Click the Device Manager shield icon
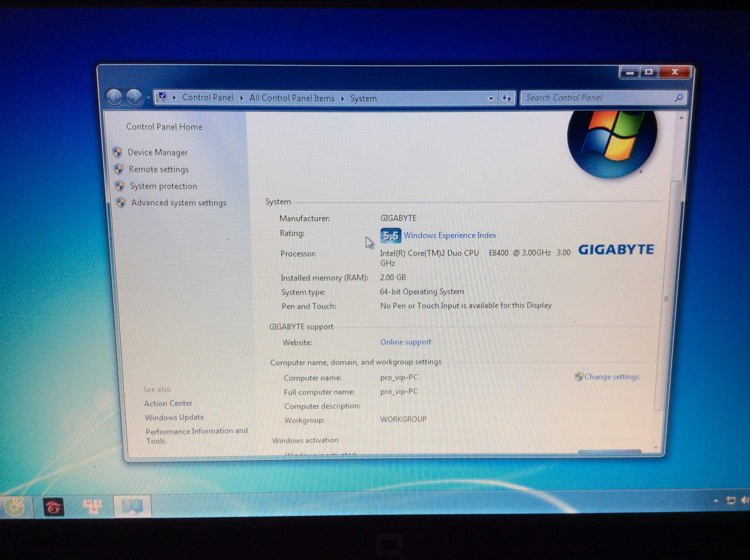The image size is (750, 560). point(117,152)
